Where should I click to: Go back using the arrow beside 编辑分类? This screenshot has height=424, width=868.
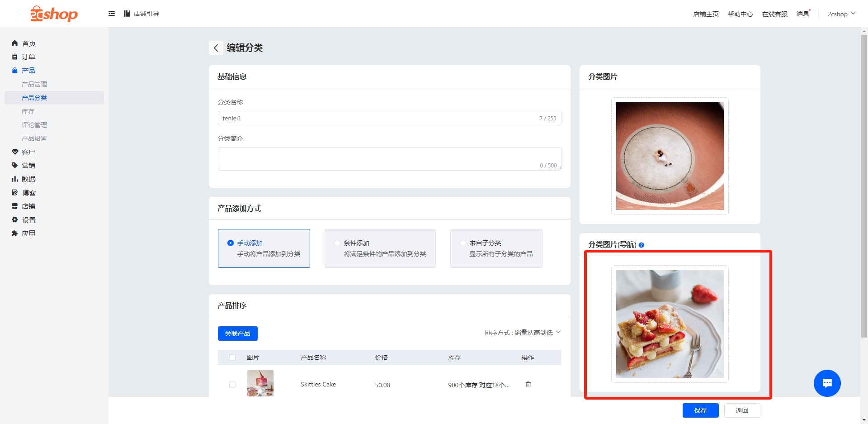click(x=216, y=48)
